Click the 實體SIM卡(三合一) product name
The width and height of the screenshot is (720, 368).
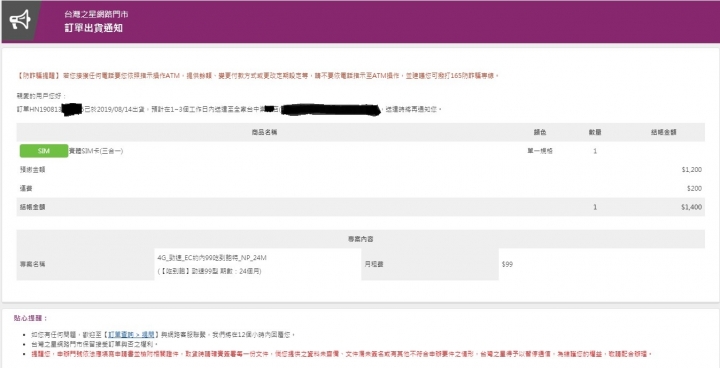click(96, 151)
